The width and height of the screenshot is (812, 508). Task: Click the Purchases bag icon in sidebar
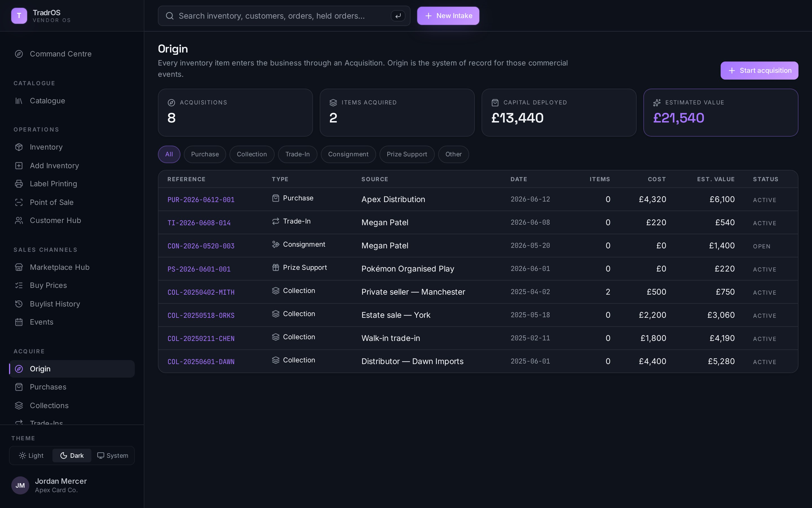19,387
